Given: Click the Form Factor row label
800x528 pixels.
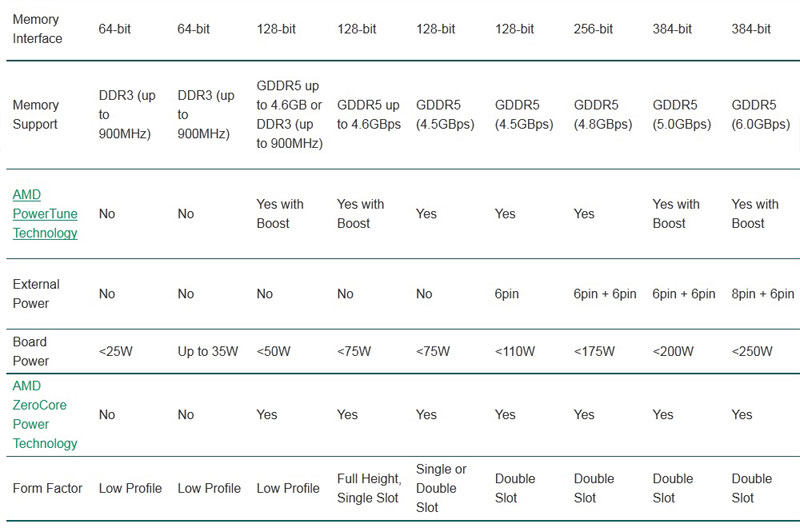Looking at the screenshot, I should (x=47, y=488).
